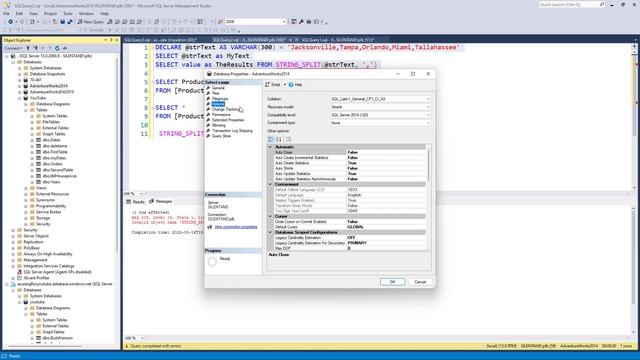Open the Mirroring page
Viewport: 640px width, 360px height.
point(219,125)
